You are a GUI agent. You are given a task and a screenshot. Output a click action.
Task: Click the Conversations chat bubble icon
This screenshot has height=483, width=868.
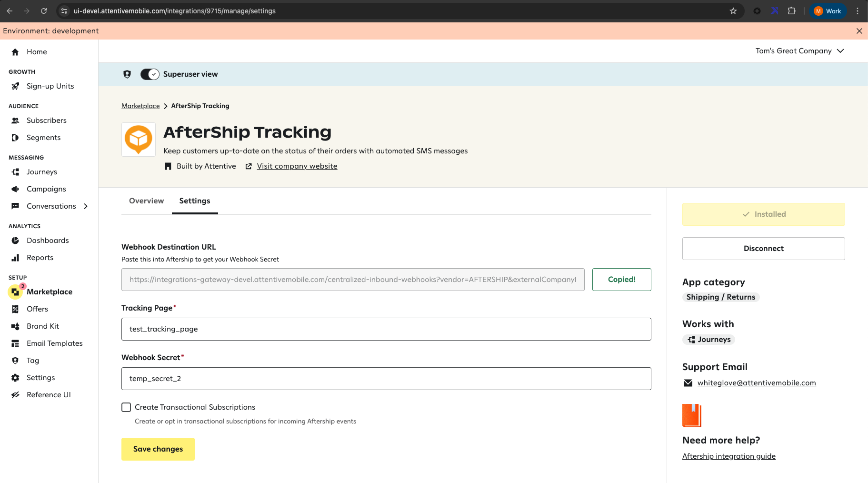tap(15, 206)
